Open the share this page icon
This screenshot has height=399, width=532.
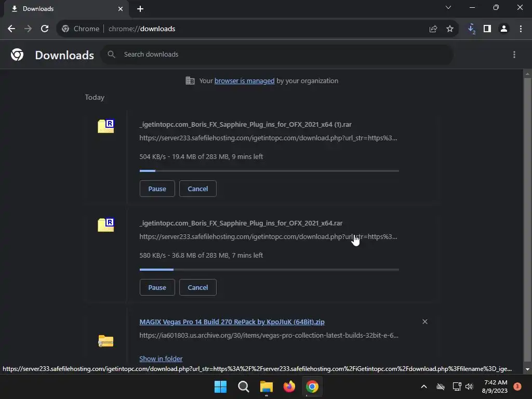pos(433,29)
